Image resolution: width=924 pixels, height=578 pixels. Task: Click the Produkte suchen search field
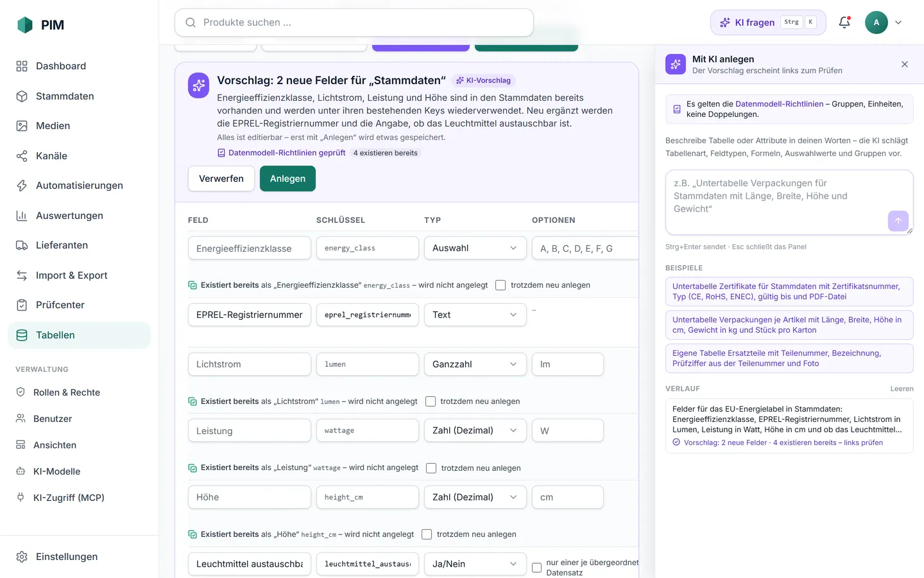tap(354, 22)
